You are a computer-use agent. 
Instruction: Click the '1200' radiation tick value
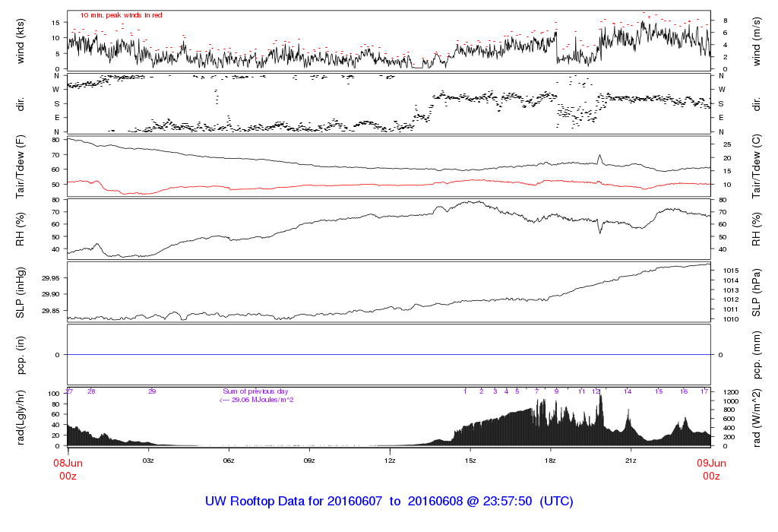[731, 392]
